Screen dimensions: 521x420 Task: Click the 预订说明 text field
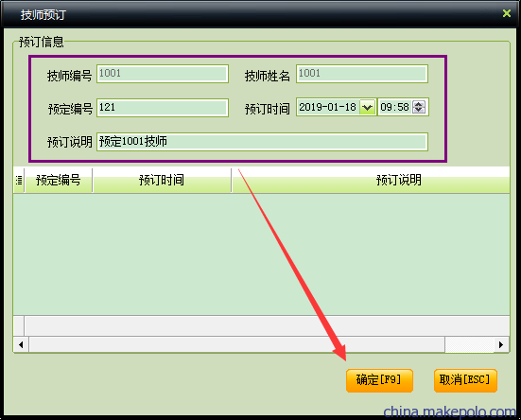[262, 142]
